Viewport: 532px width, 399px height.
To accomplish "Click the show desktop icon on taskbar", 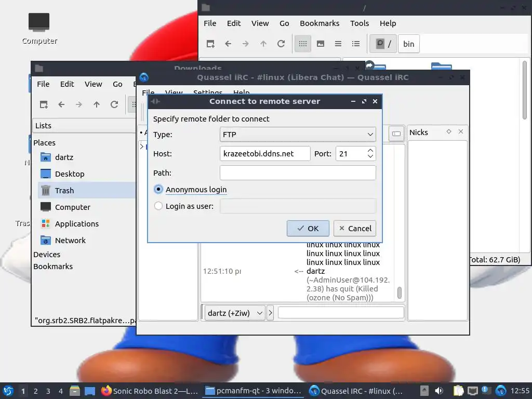I will point(90,391).
